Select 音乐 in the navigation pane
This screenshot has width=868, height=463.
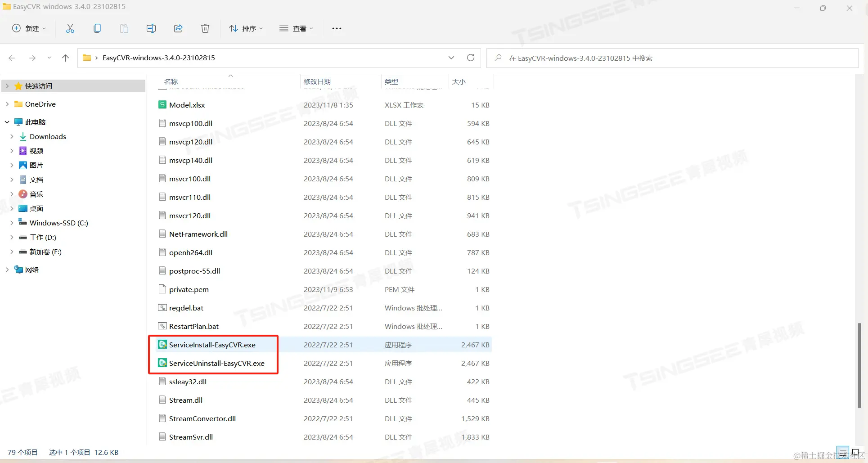point(36,194)
